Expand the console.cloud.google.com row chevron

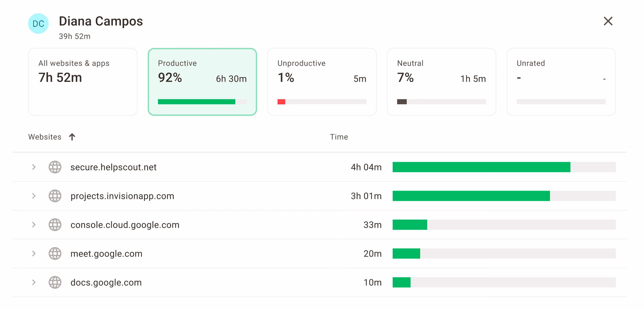[34, 225]
